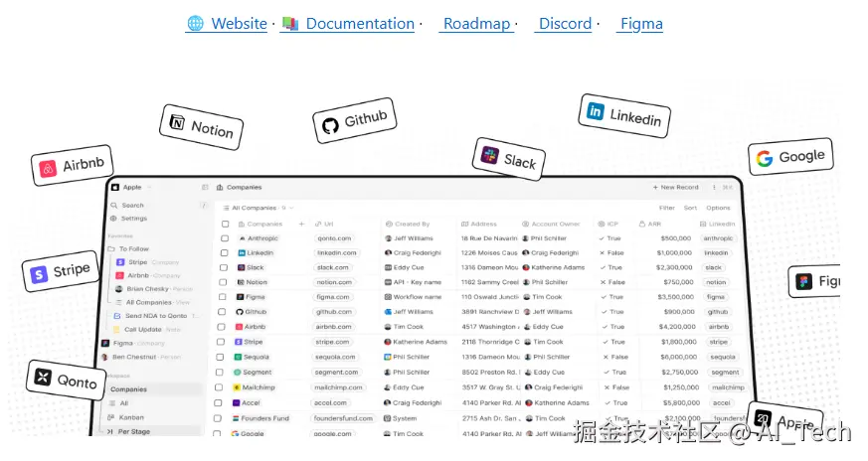The width and height of the screenshot is (868, 461).
Task: Click the Accel company icon in table
Action: click(x=237, y=403)
